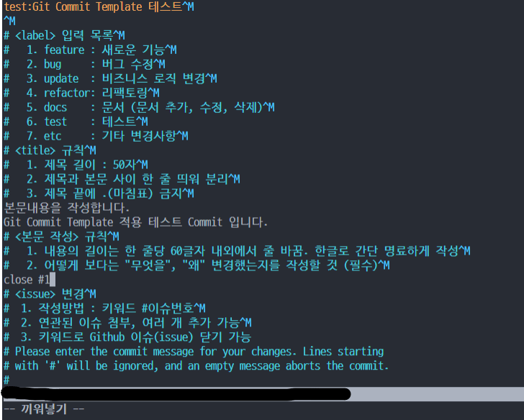524x420 pixels.
Task: Click the "<title> 규칙" heading line
Action: (x=50, y=150)
